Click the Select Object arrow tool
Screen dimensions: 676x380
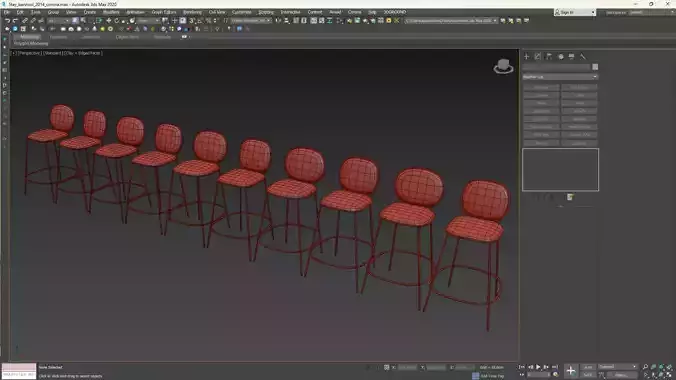click(x=75, y=21)
